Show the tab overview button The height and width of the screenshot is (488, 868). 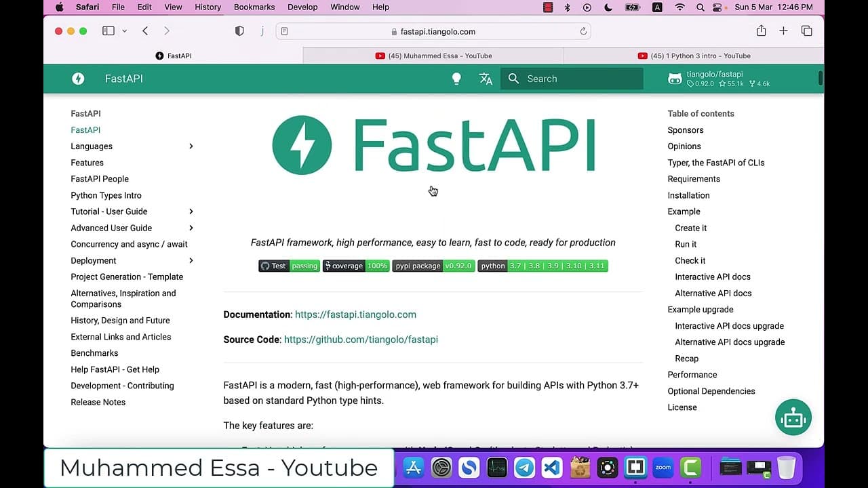coord(806,31)
